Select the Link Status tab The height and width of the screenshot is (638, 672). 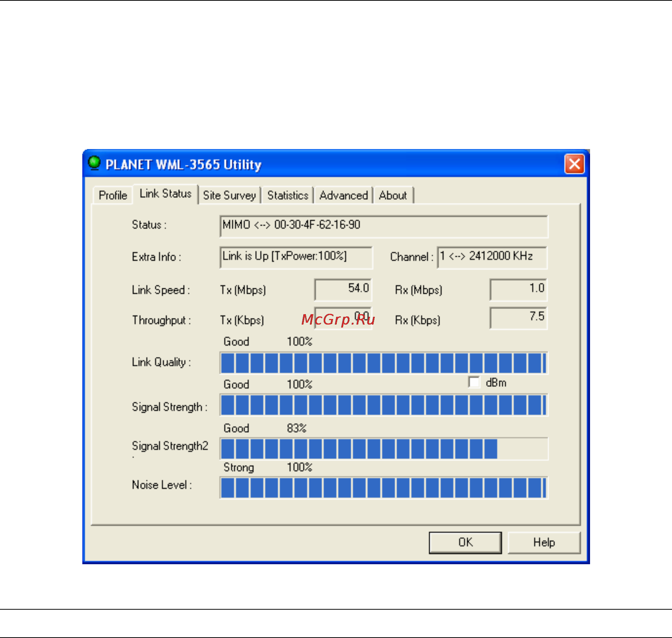165,194
